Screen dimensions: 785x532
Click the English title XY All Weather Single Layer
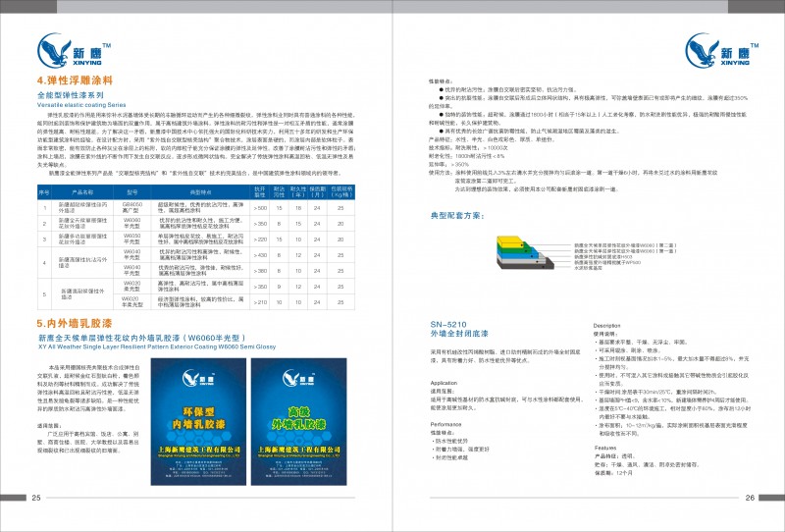tap(157, 346)
